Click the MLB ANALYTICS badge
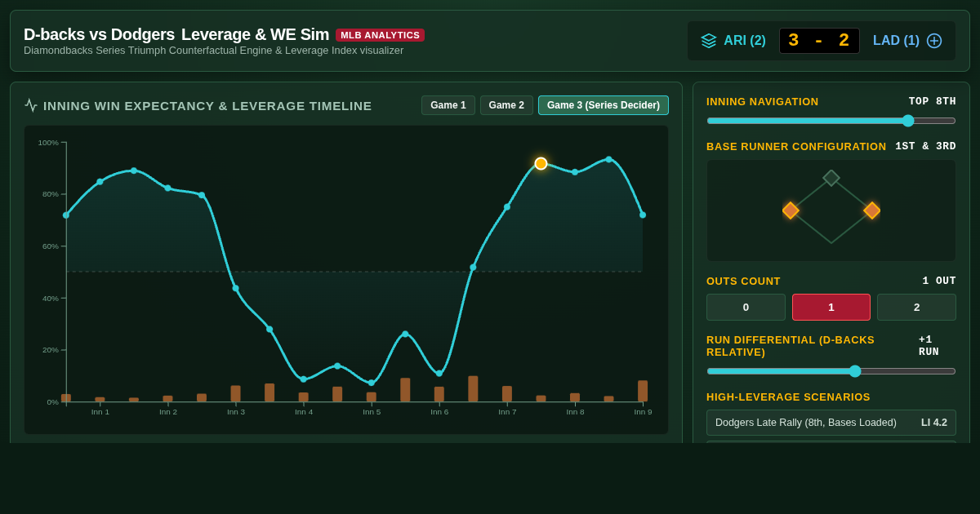 [x=380, y=35]
